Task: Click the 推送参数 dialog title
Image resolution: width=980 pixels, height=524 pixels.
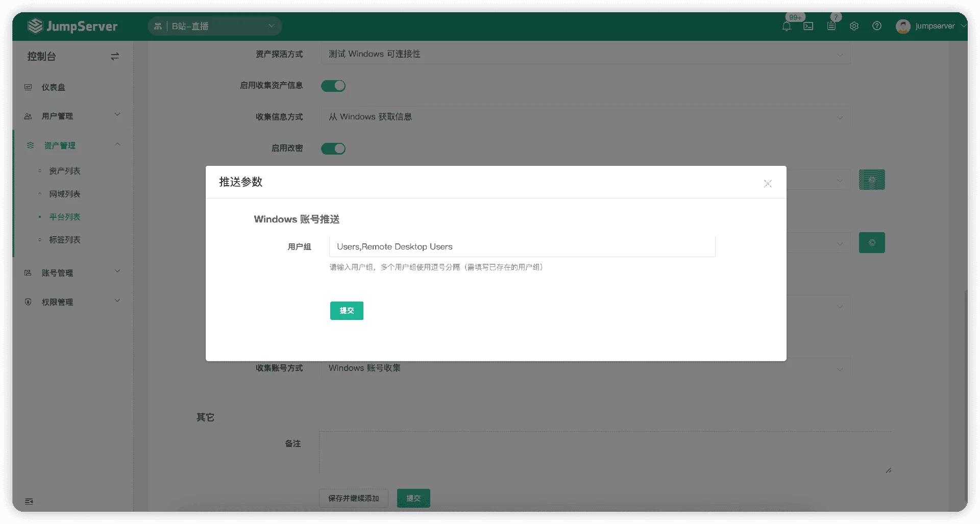Action: pos(241,182)
